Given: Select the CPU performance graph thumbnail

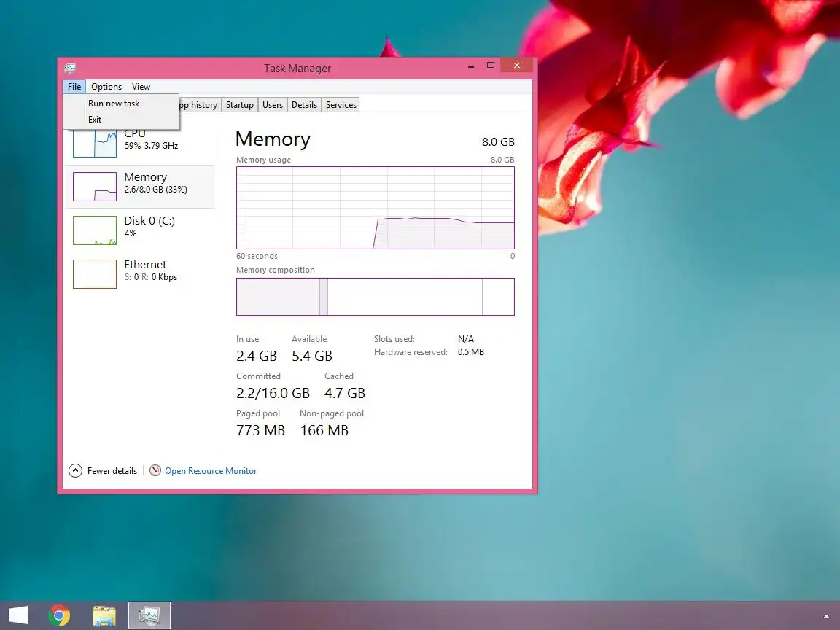Looking at the screenshot, I should (95, 143).
